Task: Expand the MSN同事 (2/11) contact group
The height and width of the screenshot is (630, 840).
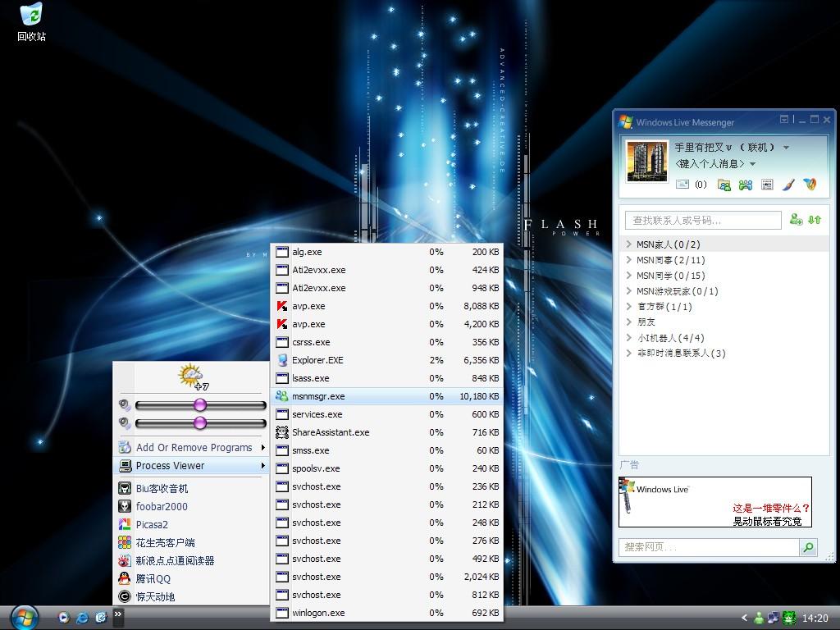Action: point(629,260)
